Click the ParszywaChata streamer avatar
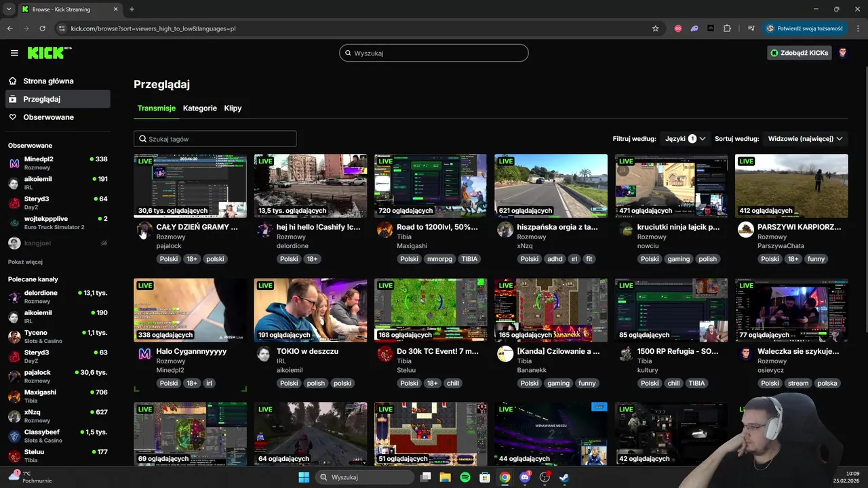This screenshot has width=868, height=488. 746,230
